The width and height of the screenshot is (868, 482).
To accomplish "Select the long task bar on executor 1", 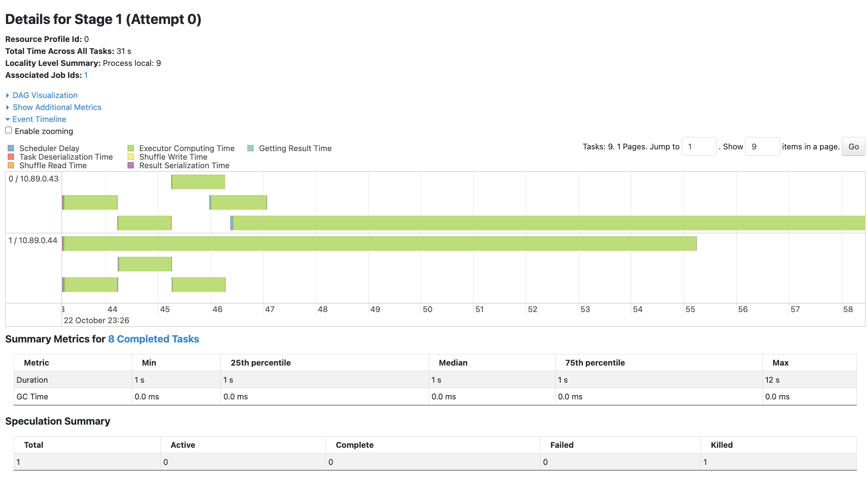I will (x=379, y=244).
